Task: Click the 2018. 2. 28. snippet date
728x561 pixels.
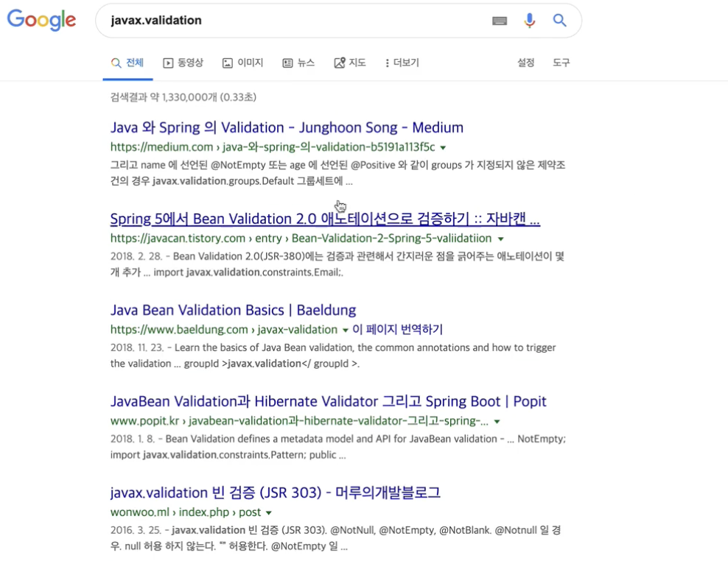Action: [135, 256]
